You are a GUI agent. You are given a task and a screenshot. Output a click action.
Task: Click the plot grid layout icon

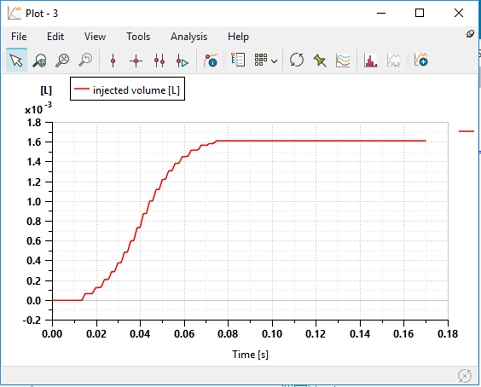pyautogui.click(x=261, y=60)
